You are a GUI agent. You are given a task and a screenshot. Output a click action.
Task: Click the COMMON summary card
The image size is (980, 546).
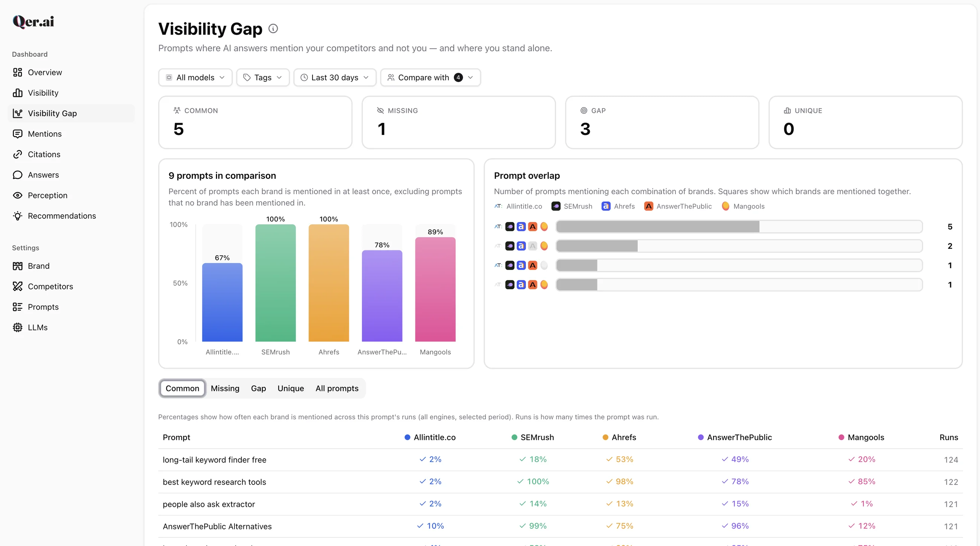[255, 123]
